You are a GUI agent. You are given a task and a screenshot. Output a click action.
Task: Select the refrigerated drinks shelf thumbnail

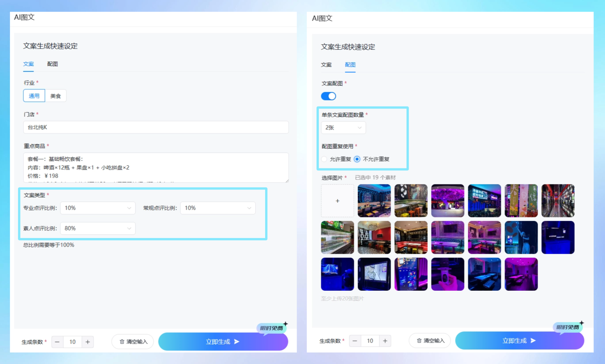tap(337, 237)
